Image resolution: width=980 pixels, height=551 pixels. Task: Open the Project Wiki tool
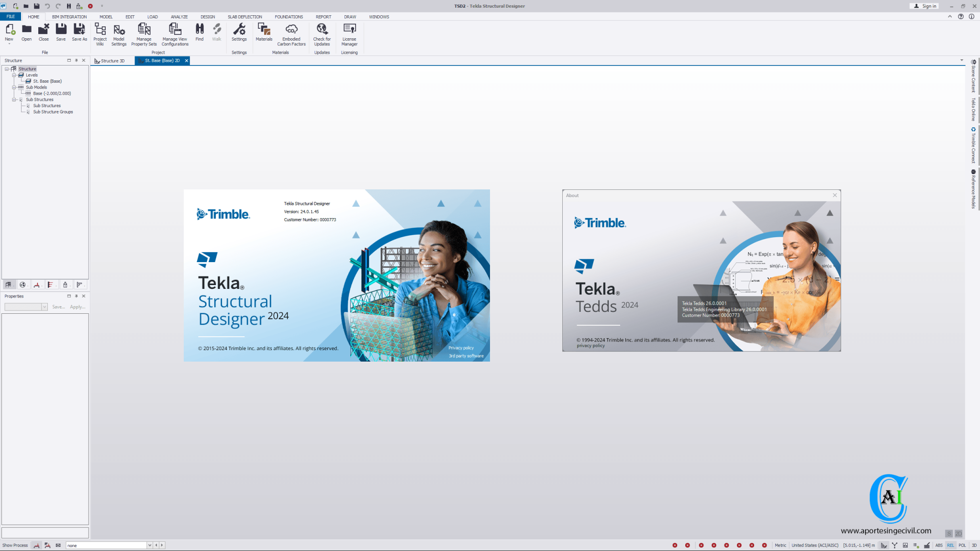100,34
